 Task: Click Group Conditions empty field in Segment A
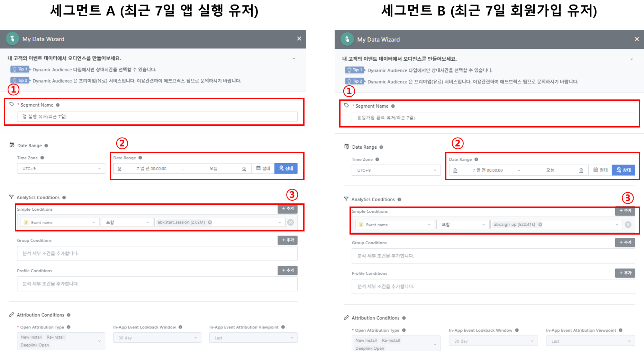click(157, 254)
